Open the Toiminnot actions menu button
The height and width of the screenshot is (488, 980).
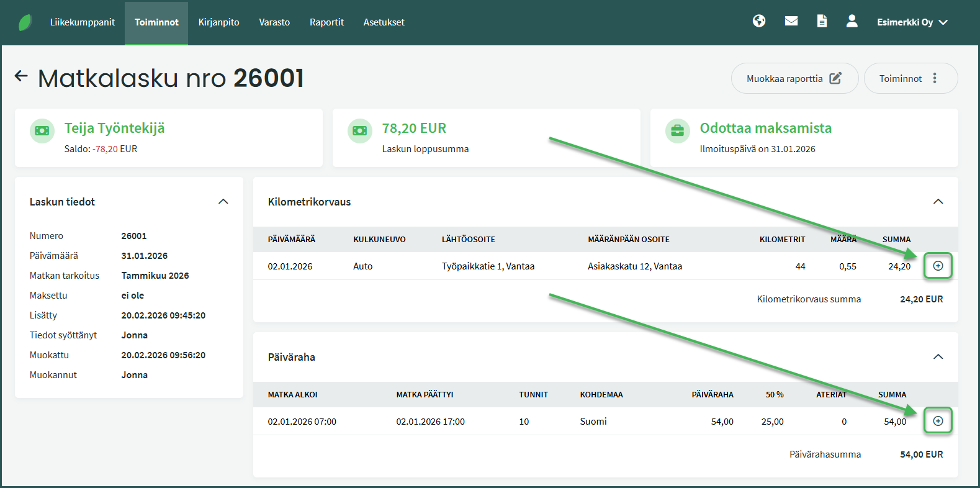pyautogui.click(x=910, y=78)
